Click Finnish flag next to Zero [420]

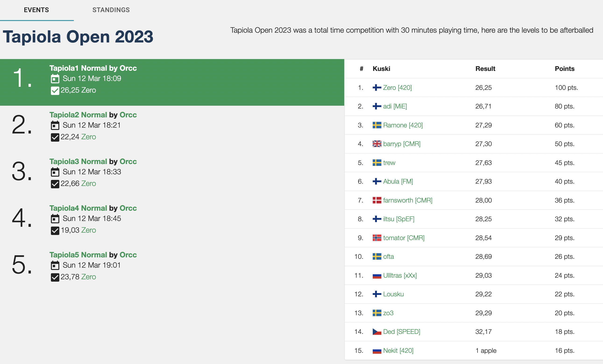(x=377, y=87)
